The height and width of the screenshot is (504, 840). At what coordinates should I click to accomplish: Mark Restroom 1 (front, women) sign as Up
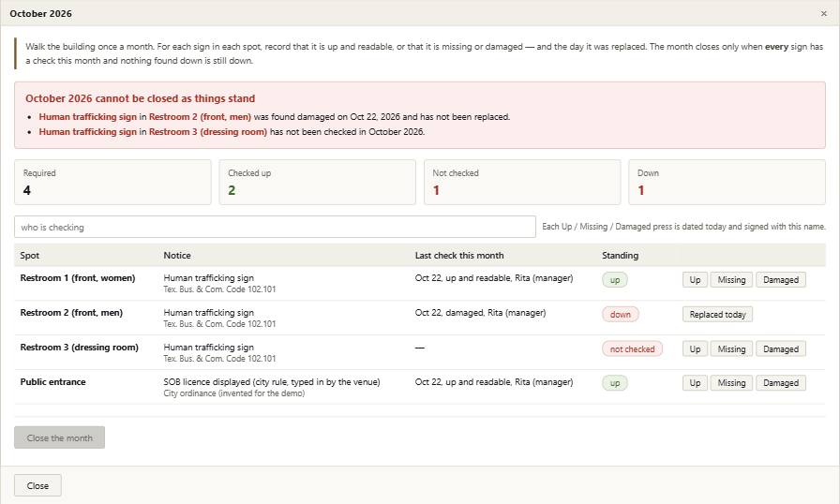click(x=695, y=280)
